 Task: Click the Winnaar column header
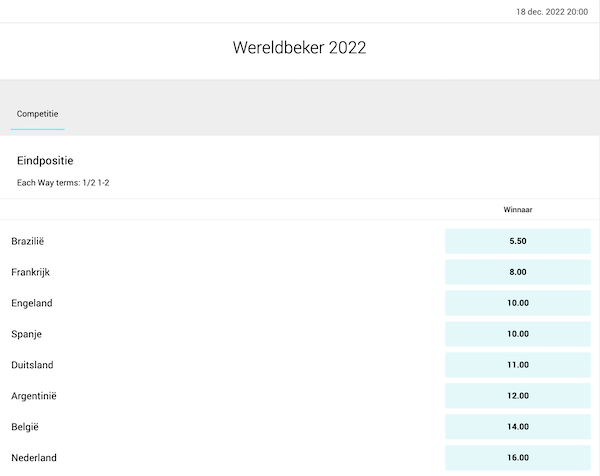[x=518, y=210]
